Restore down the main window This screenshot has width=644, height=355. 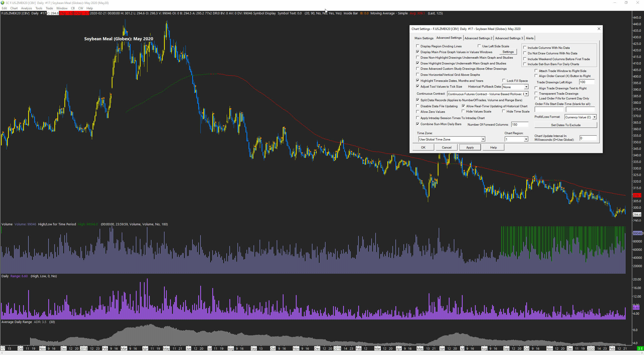pos(626,3)
